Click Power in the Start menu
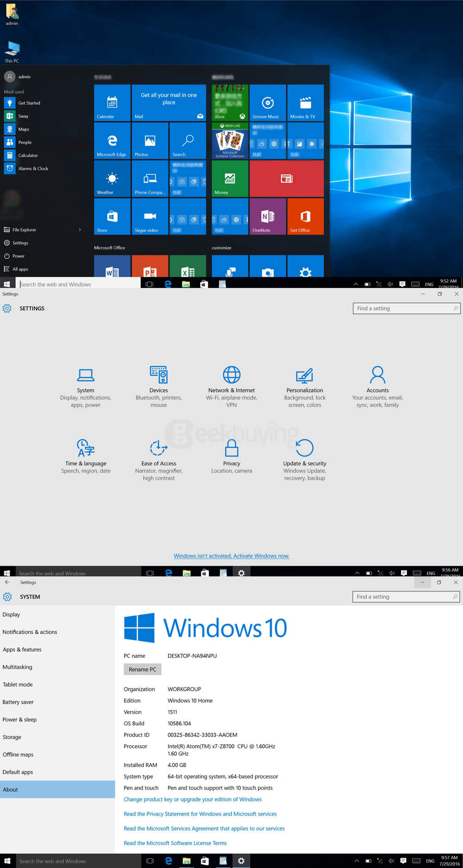Image resolution: width=463 pixels, height=868 pixels. pyautogui.click(x=19, y=256)
